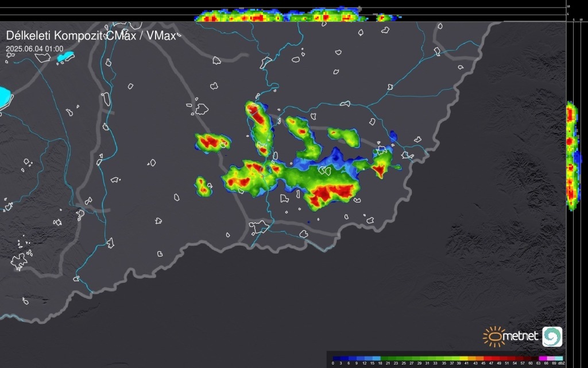Click the white spiral swirl logo icon
This screenshot has width=588, height=368.
pos(552,336)
